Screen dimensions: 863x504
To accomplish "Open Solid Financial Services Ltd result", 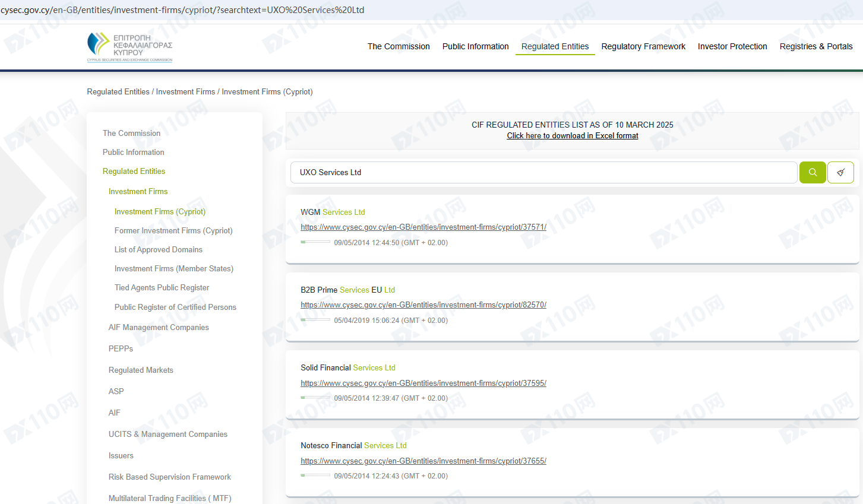I will (x=347, y=367).
